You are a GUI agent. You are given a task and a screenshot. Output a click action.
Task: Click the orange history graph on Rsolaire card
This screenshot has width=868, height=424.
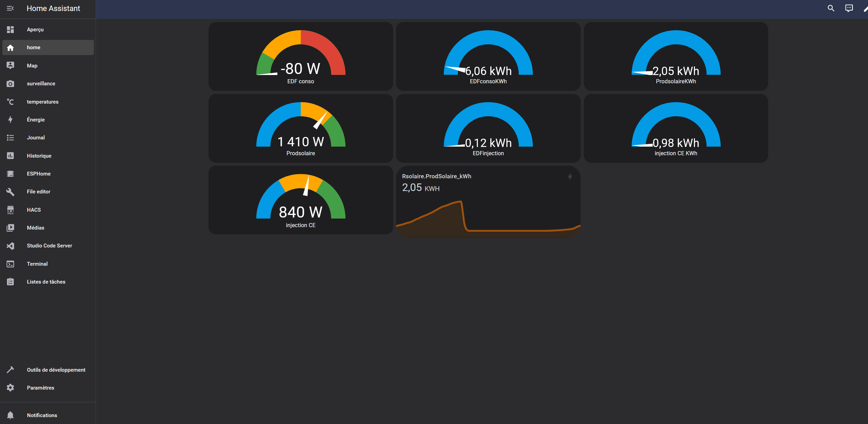point(488,219)
